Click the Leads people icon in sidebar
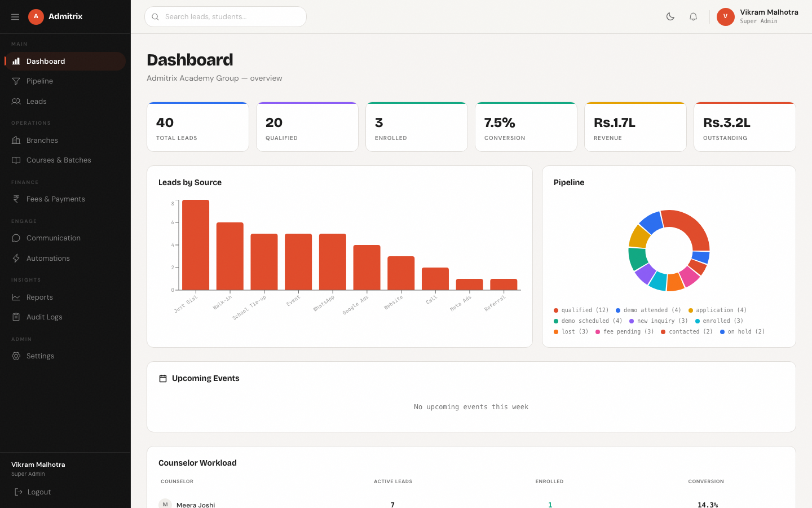 [x=16, y=102]
